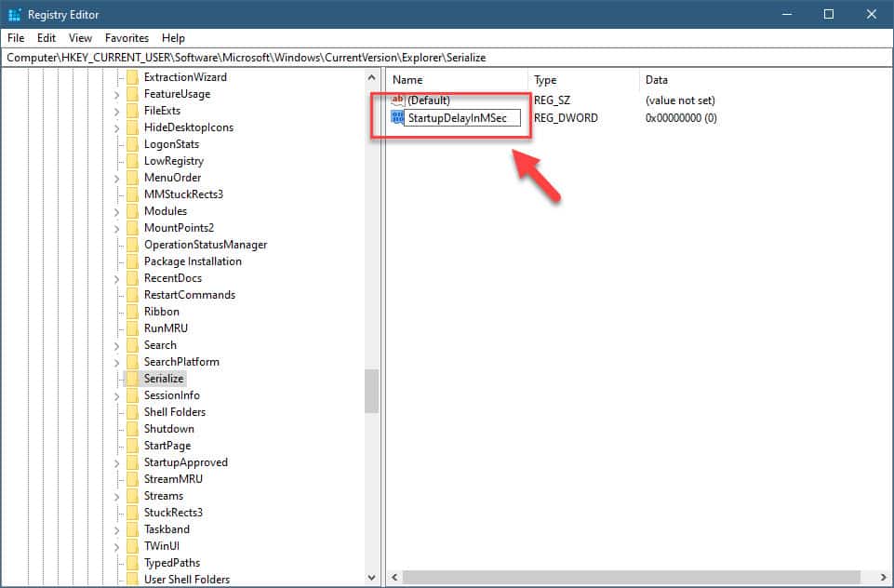Click the Shutdown folder icon
The width and height of the screenshot is (894, 588).
coord(132,428)
